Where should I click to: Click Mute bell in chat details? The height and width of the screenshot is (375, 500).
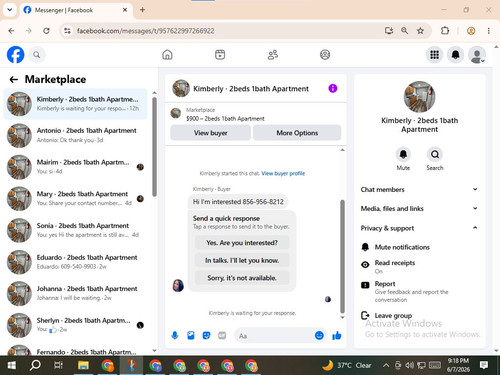coord(403,154)
